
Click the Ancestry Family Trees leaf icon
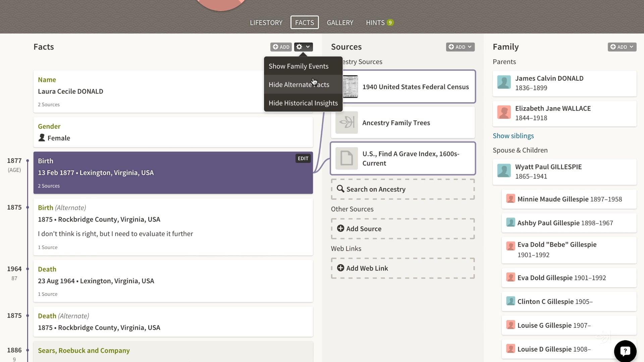tap(346, 122)
